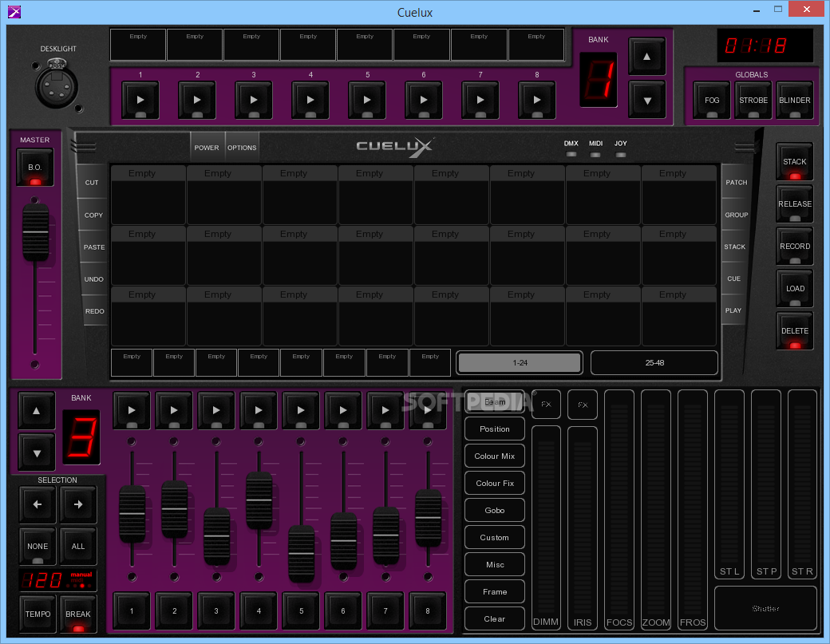Viewport: 830px width, 644px height.
Task: Click the Shutter box
Action: (765, 608)
